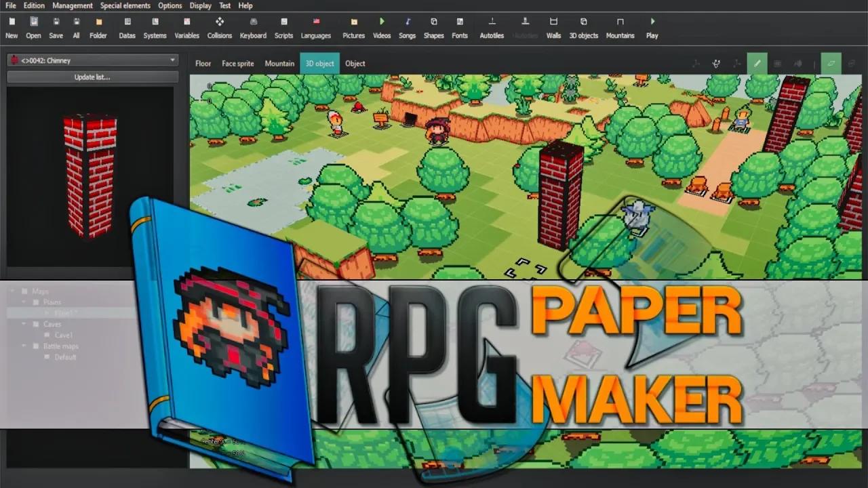
Task: Select the scale transform tool icon
Action: (x=736, y=64)
